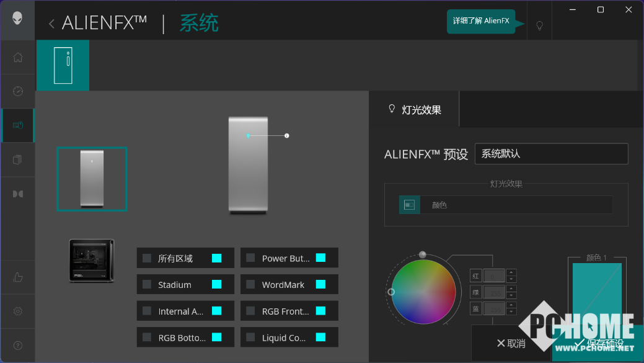644x363 pixels.
Task: Decrease the green value with the down arrow
Action: point(511,295)
